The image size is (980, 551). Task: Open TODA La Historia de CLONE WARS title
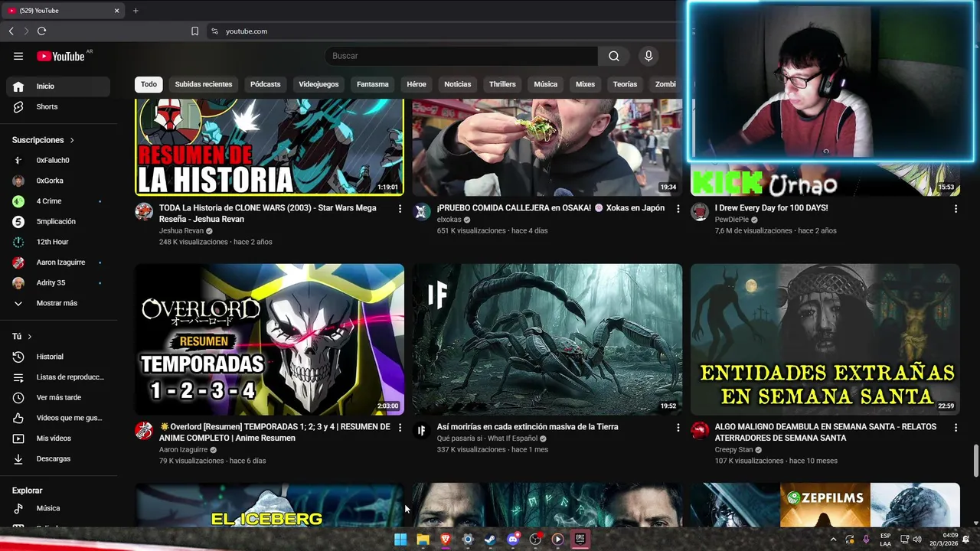(268, 214)
